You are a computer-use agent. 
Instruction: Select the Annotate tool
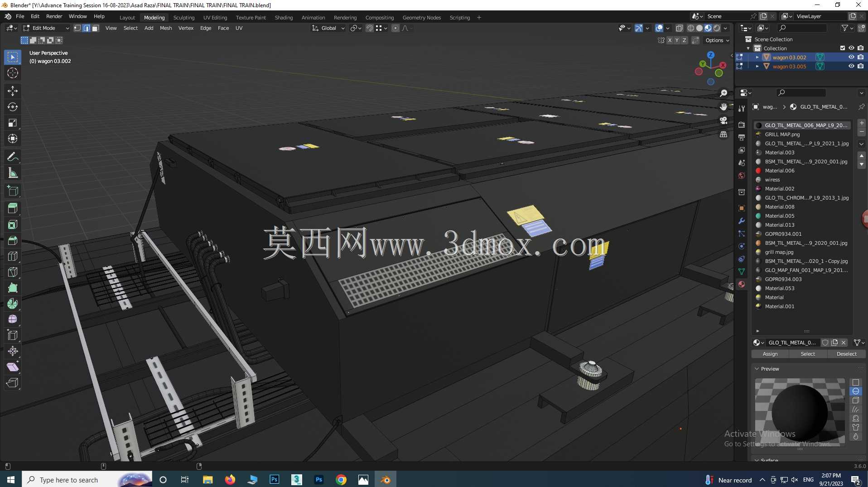tap(13, 157)
